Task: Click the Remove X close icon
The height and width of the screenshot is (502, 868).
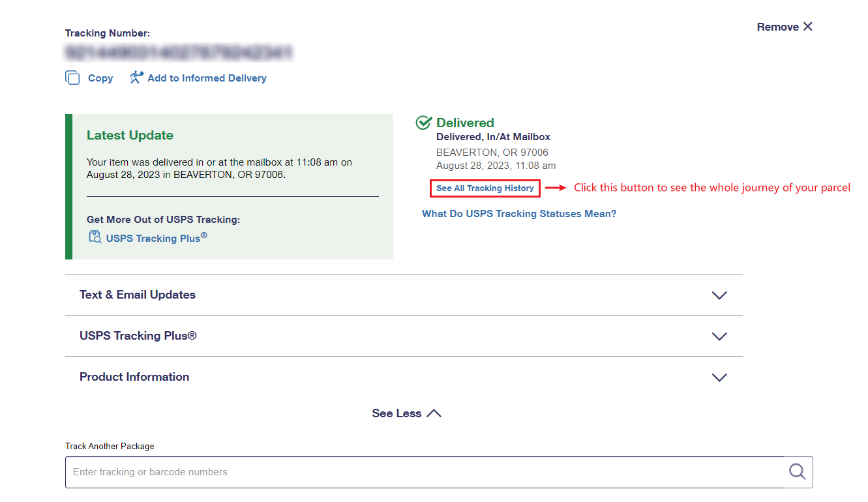Action: [x=807, y=27]
